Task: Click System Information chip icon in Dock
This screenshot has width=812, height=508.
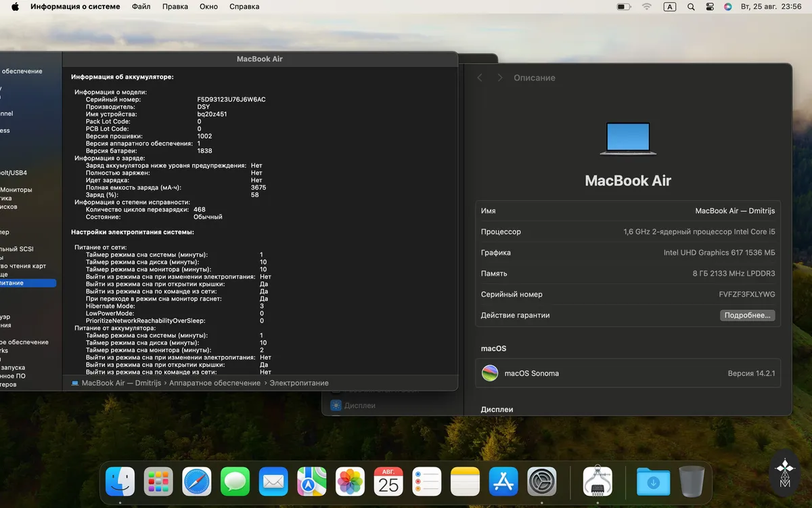Action: pyautogui.click(x=597, y=482)
